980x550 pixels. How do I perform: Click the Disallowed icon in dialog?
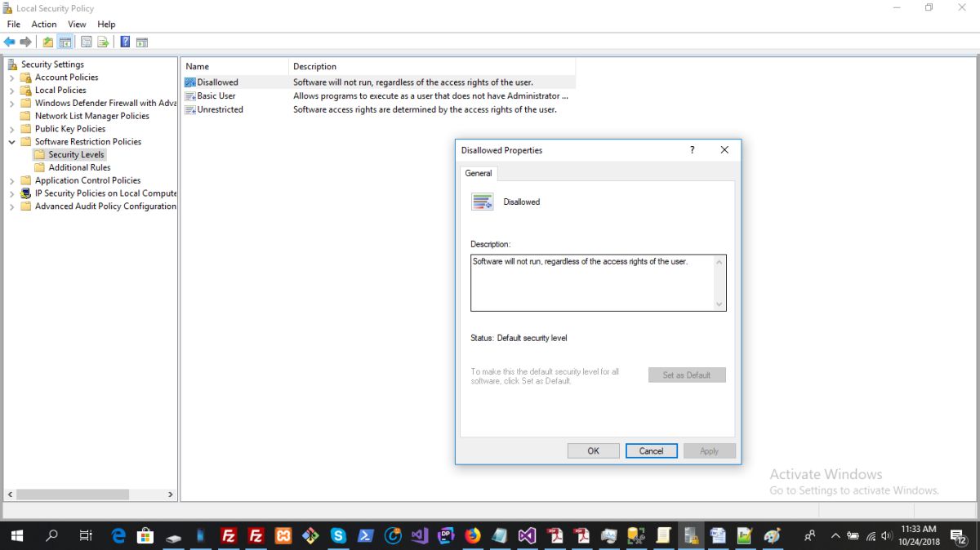coord(483,202)
